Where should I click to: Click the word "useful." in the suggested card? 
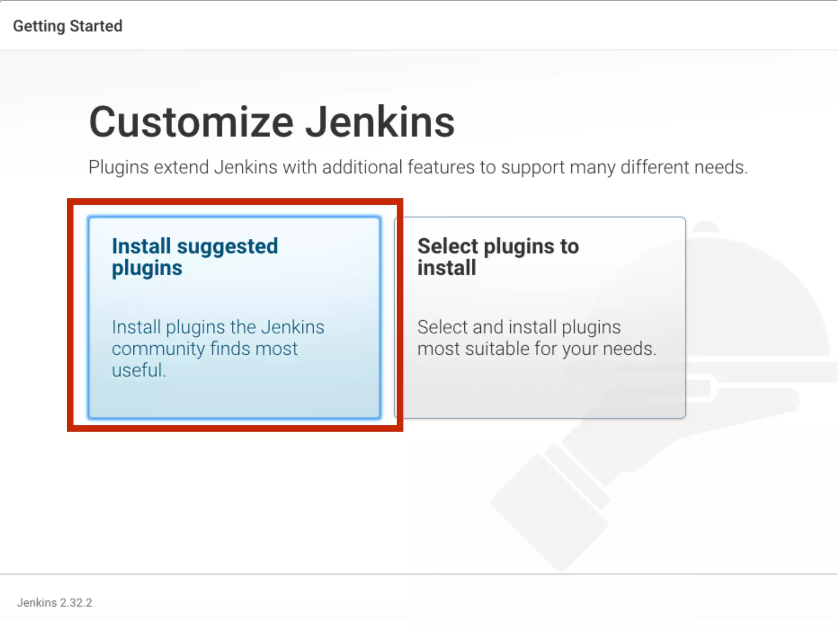pos(139,370)
